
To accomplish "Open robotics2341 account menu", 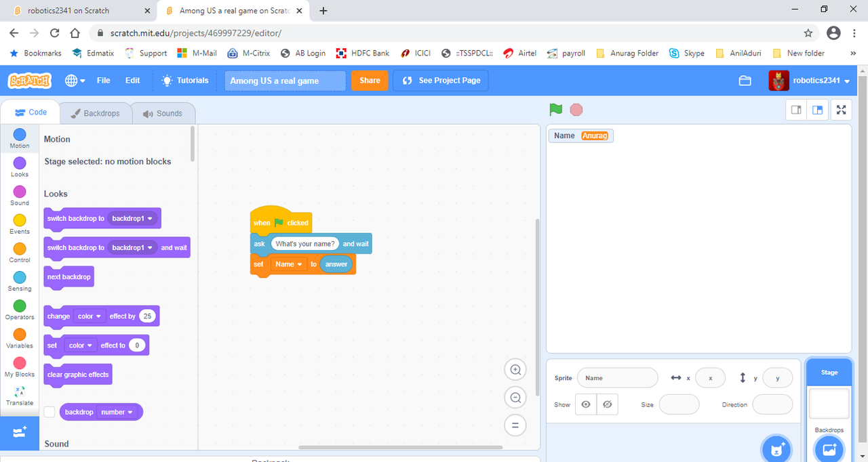I will pyautogui.click(x=809, y=81).
